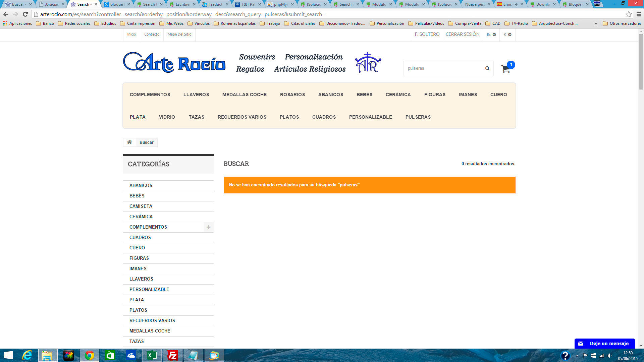Click the pulseras search input field
The width and height of the screenshot is (644, 362).
click(x=442, y=68)
